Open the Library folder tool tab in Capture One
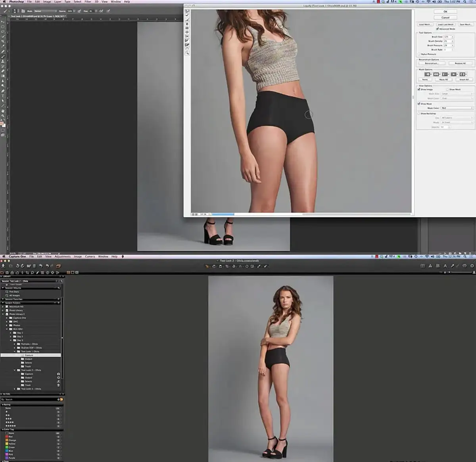The width and height of the screenshot is (476, 462). tap(2, 273)
